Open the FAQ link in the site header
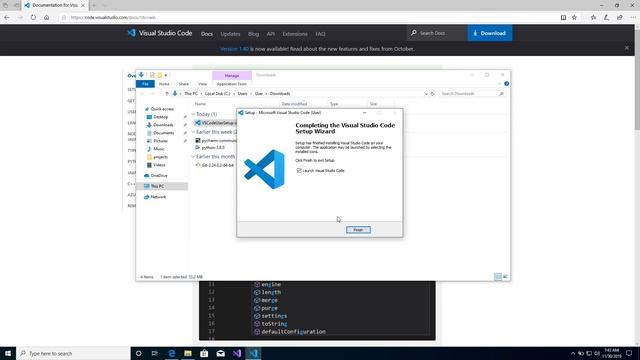The image size is (640, 360). pyautogui.click(x=320, y=34)
